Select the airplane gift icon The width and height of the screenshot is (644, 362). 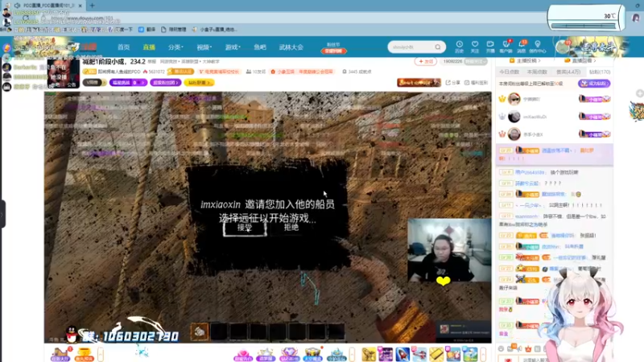(x=419, y=354)
